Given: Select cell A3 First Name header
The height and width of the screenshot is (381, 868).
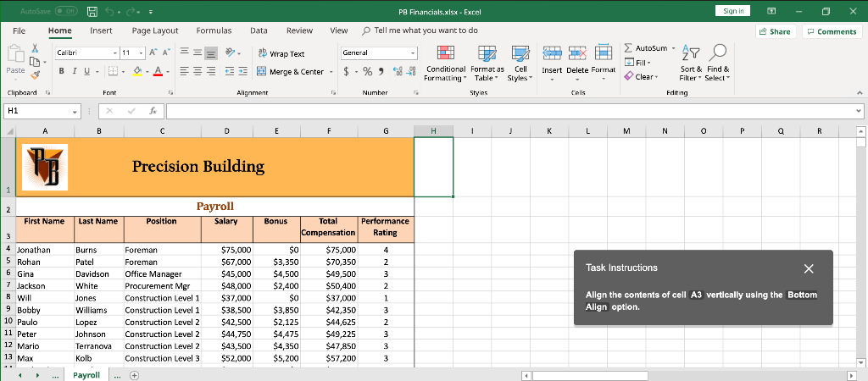Looking at the screenshot, I should 44,229.
